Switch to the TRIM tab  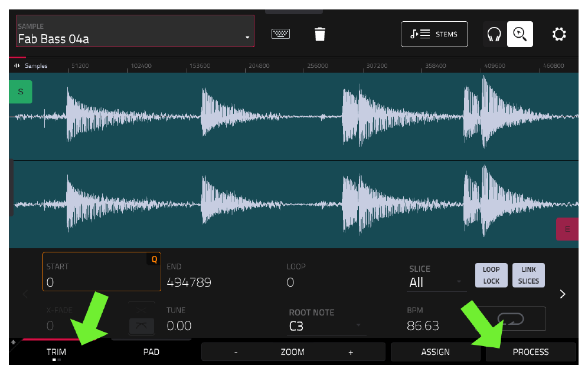[x=56, y=352]
